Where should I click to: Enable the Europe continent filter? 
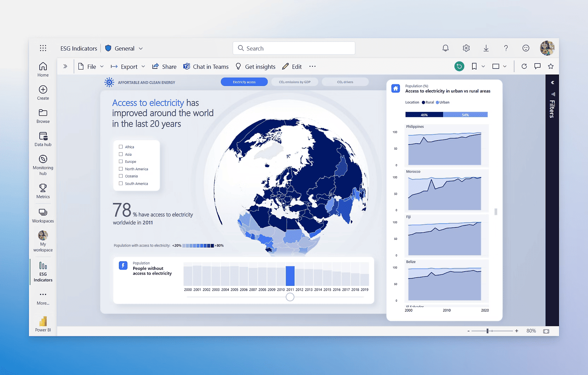point(120,161)
